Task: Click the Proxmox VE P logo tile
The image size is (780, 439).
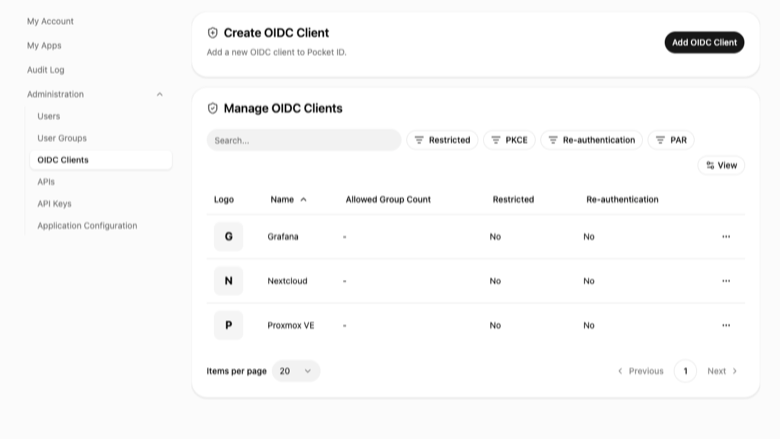Action: [228, 325]
